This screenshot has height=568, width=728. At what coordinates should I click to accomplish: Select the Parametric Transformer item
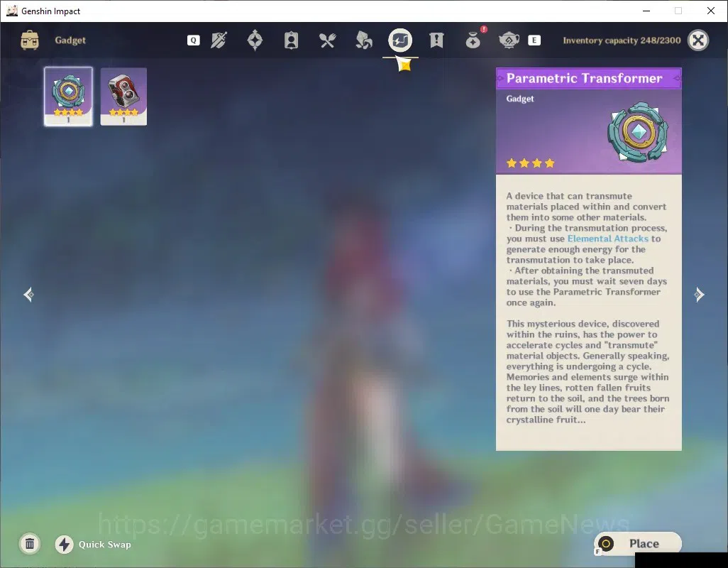click(x=68, y=97)
